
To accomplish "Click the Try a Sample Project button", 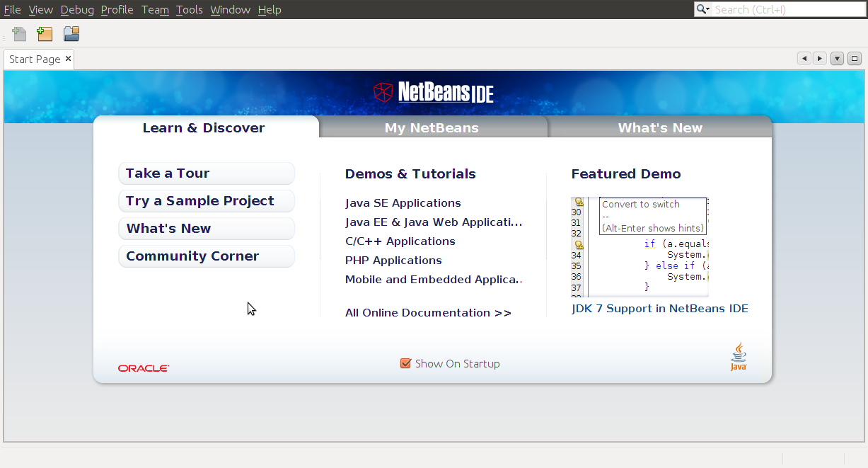I will [x=207, y=201].
